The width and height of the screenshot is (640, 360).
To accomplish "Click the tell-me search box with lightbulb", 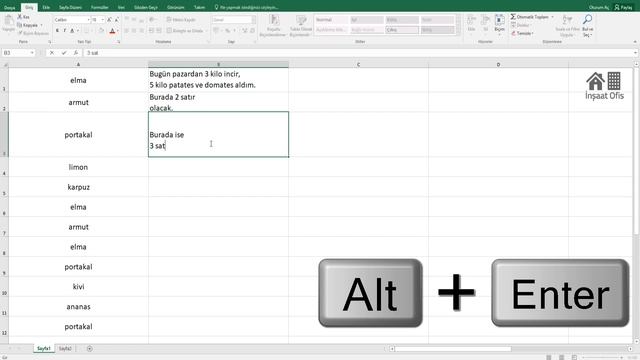I will pyautogui.click(x=246, y=7).
